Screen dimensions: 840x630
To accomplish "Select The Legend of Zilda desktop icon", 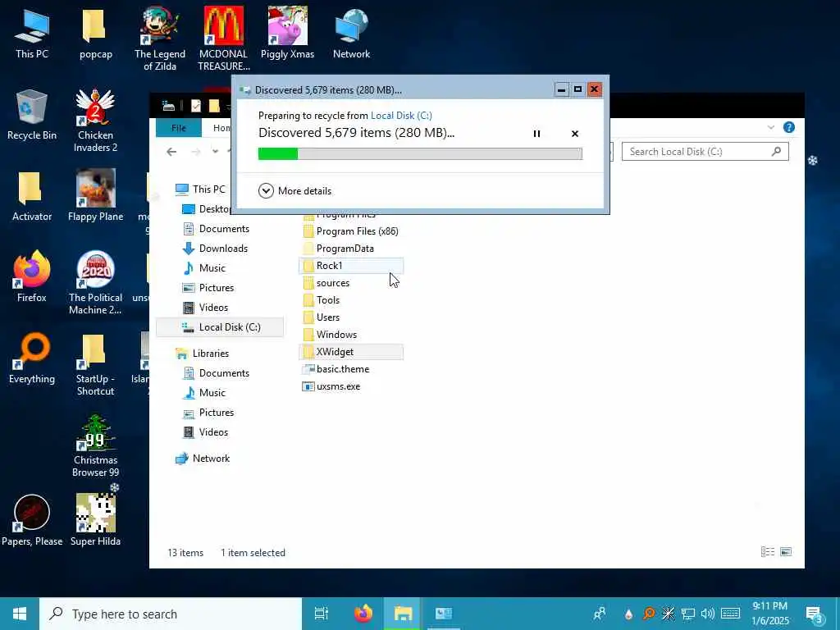I will tap(160, 39).
